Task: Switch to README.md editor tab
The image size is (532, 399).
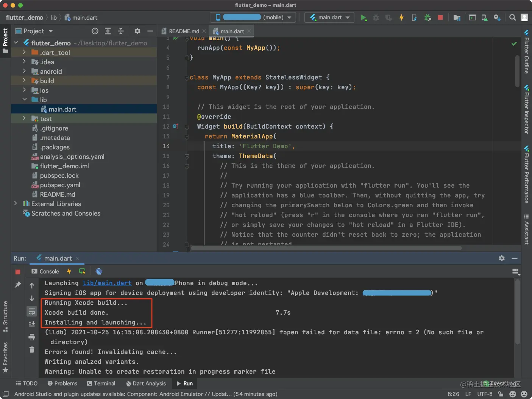Action: [x=184, y=31]
